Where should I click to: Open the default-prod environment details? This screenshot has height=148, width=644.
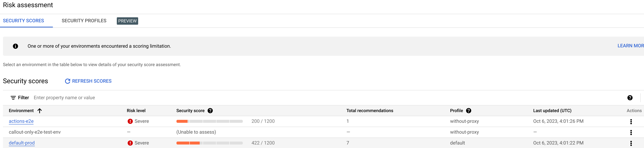coord(22,143)
